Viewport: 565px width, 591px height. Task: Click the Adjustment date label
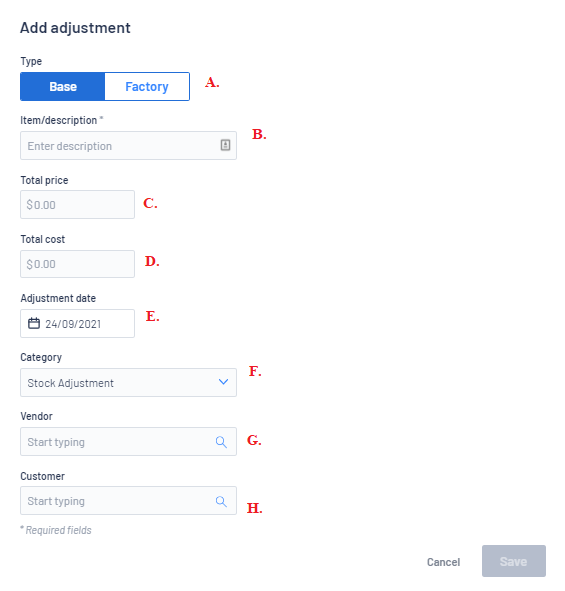[x=58, y=298]
